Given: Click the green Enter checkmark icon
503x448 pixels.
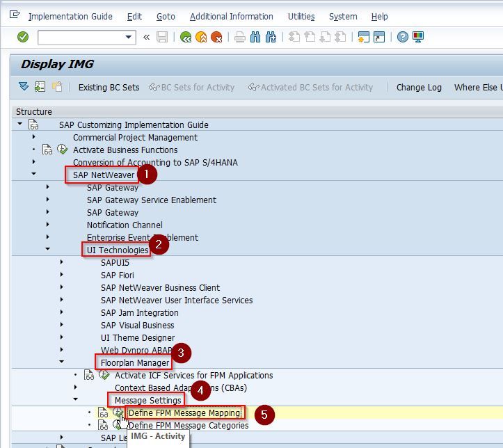Looking at the screenshot, I should coord(23,37).
